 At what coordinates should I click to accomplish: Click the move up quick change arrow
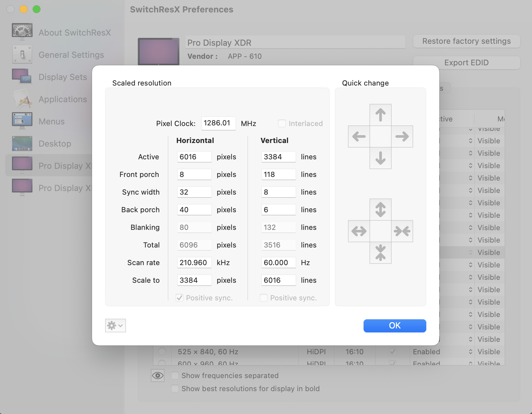(381, 115)
